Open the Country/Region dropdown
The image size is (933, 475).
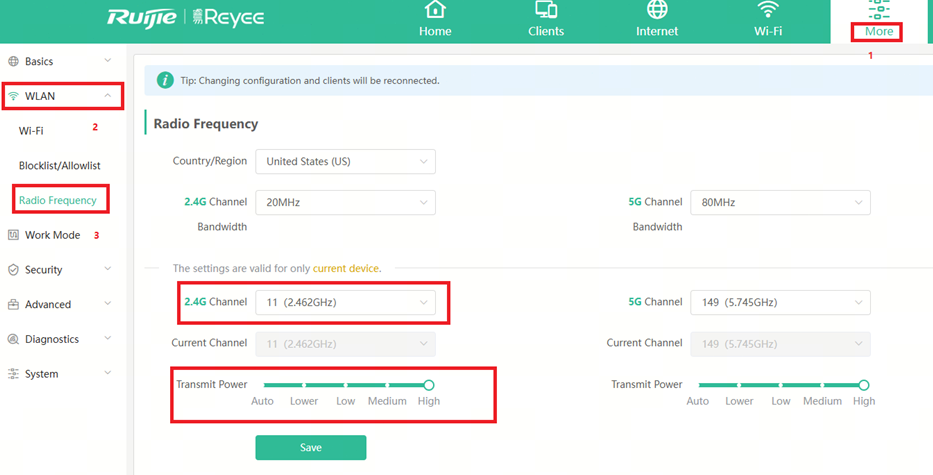345,161
